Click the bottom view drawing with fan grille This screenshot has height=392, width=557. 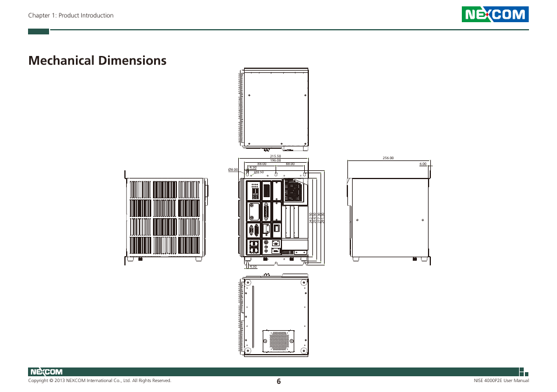click(x=273, y=315)
